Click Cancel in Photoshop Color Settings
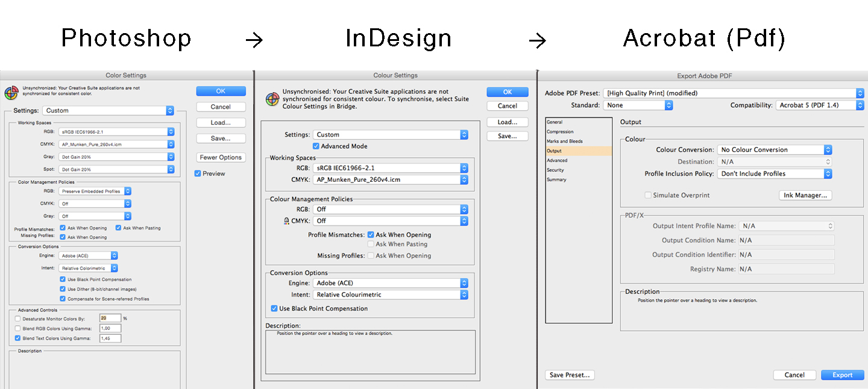The height and width of the screenshot is (389, 868). pyautogui.click(x=221, y=107)
